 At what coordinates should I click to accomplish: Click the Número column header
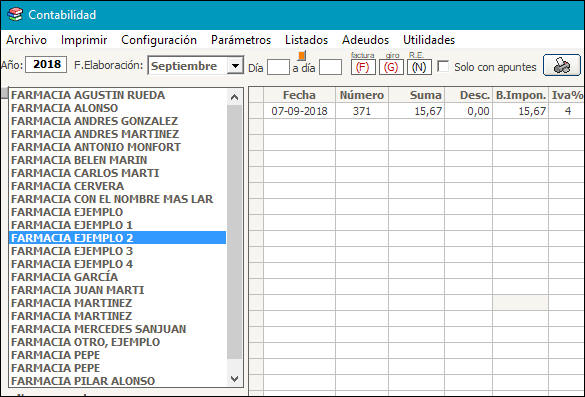coord(362,95)
